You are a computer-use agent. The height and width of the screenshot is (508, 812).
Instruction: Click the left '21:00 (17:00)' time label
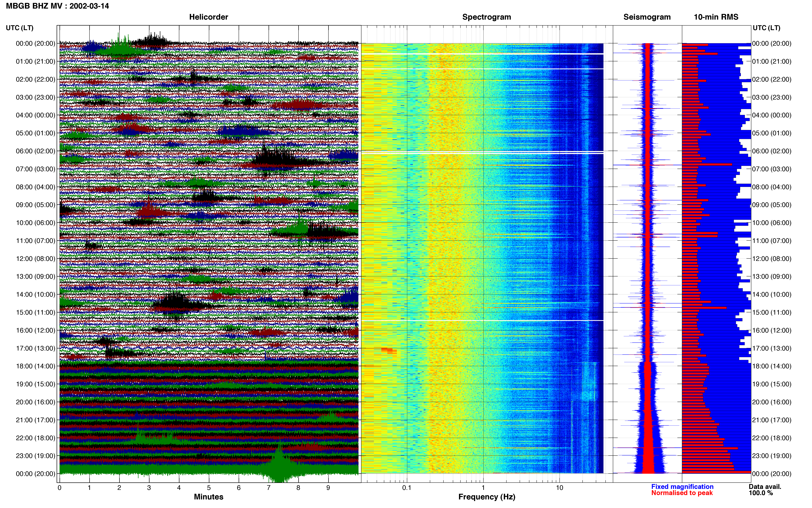tap(36, 420)
